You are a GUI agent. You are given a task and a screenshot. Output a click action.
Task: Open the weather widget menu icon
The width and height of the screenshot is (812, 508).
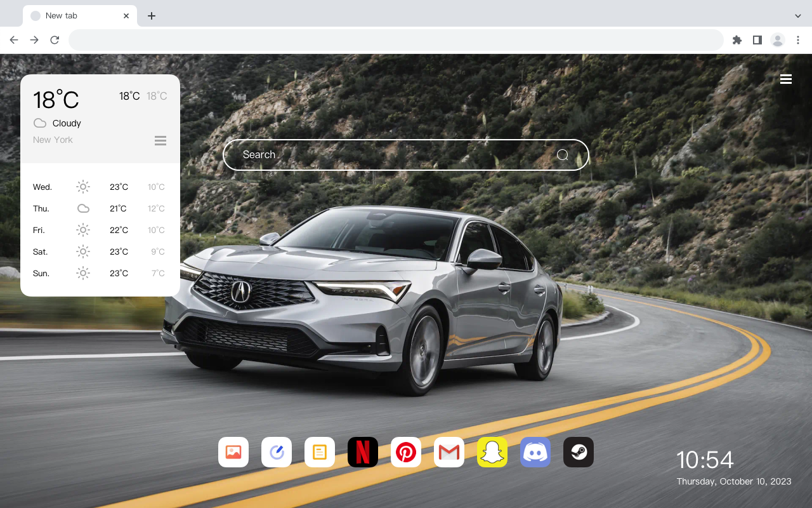click(160, 140)
